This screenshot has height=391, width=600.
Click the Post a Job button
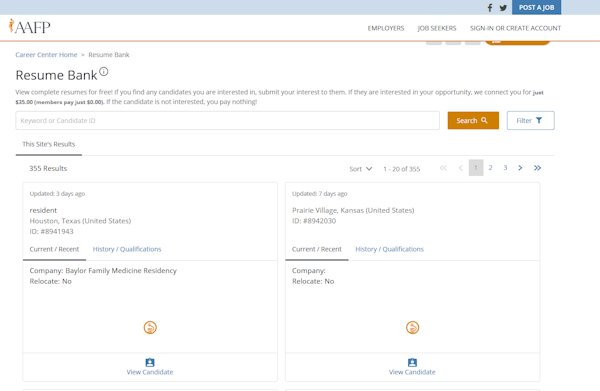[x=536, y=8]
